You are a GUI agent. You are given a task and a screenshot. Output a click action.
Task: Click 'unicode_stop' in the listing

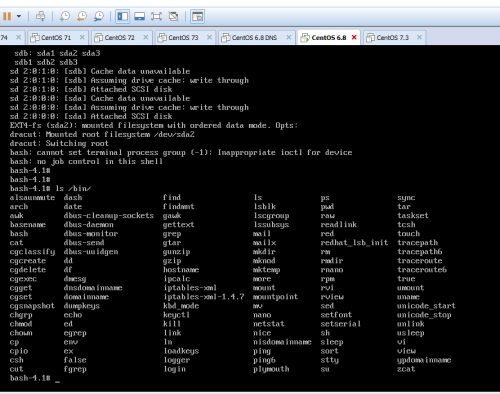[424, 315]
